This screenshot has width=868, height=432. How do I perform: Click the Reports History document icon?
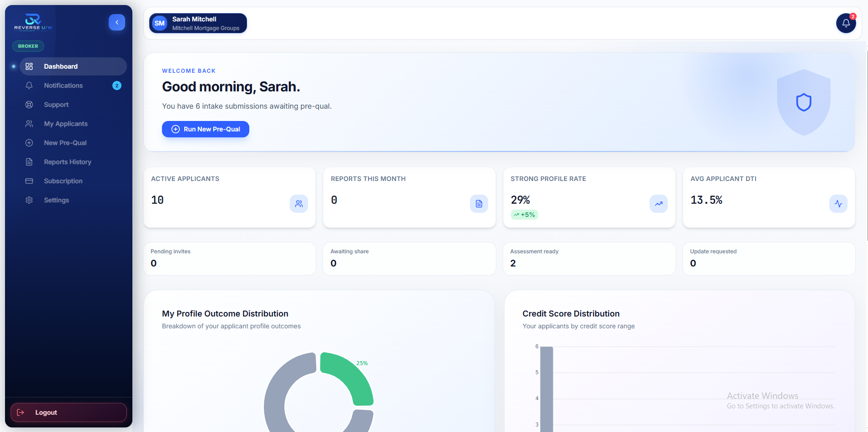click(29, 162)
